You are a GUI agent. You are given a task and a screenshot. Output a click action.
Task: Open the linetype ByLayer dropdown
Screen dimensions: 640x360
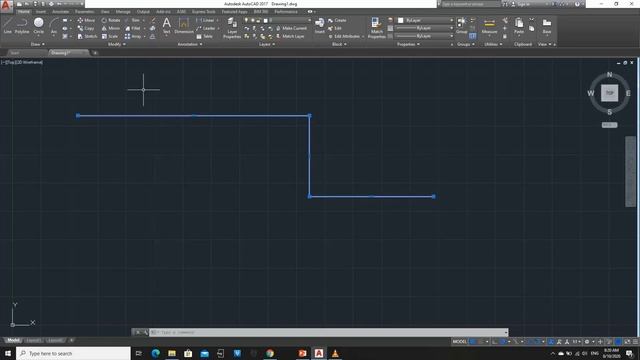[x=425, y=36]
